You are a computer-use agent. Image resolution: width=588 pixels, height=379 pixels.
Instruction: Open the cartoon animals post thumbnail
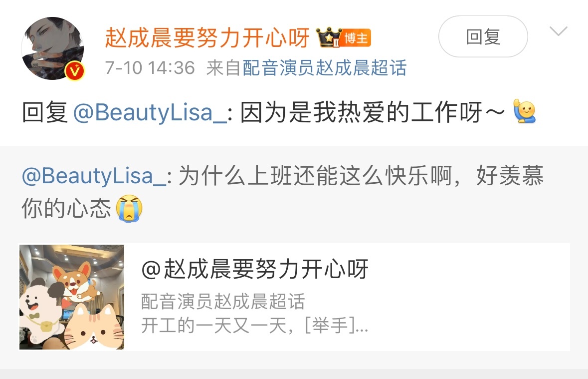click(x=72, y=297)
